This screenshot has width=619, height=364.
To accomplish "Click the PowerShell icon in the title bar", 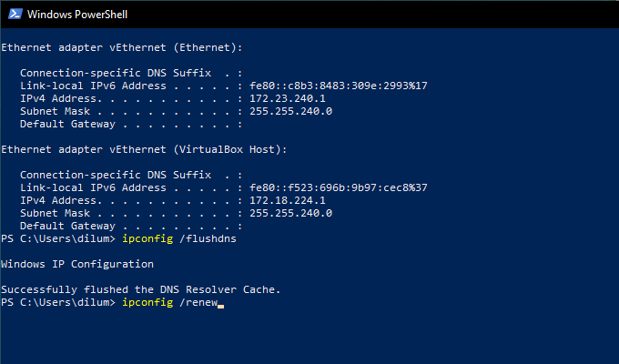I will (13, 14).
